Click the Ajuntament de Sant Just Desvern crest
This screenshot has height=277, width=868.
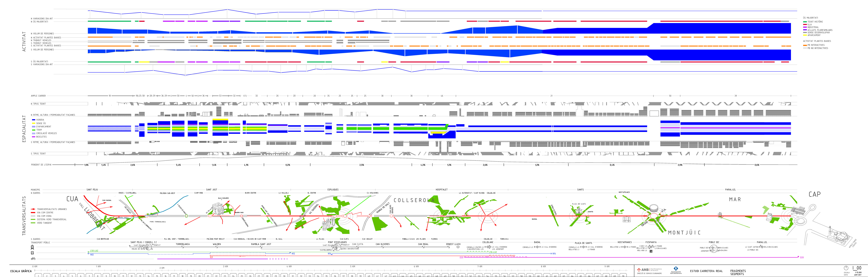click(x=676, y=269)
